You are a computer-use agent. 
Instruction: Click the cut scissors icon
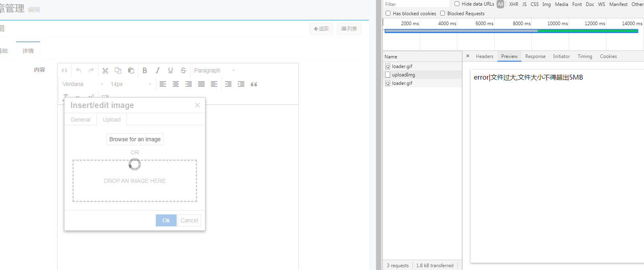click(x=105, y=70)
